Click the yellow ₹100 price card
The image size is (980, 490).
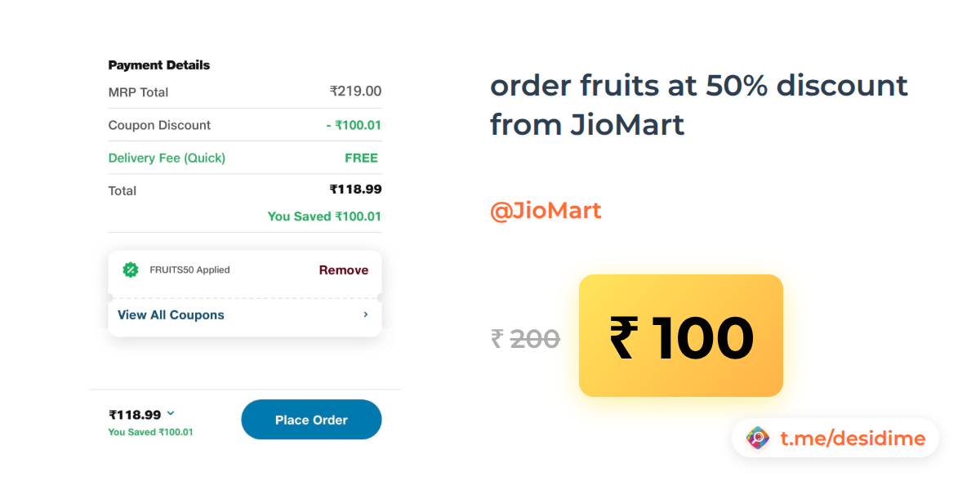(680, 336)
